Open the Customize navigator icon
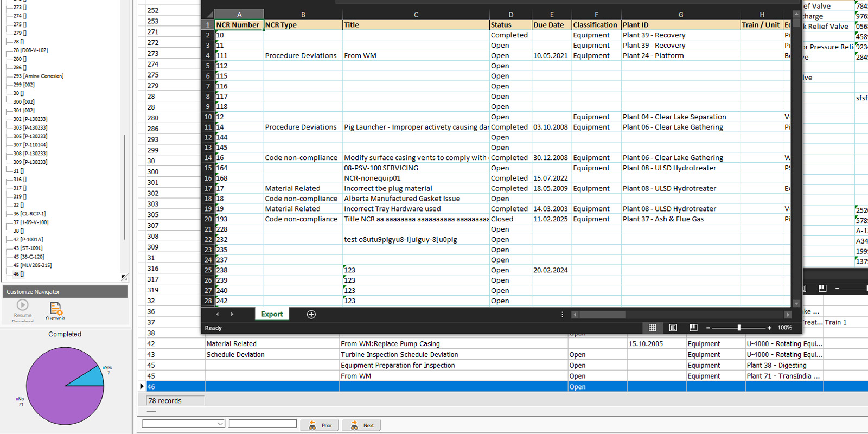Screen dimensions: 868x434 pyautogui.click(x=55, y=309)
